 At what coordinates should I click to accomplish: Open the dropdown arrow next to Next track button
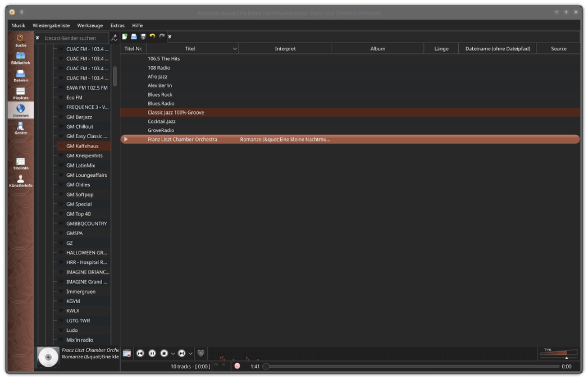(190, 354)
